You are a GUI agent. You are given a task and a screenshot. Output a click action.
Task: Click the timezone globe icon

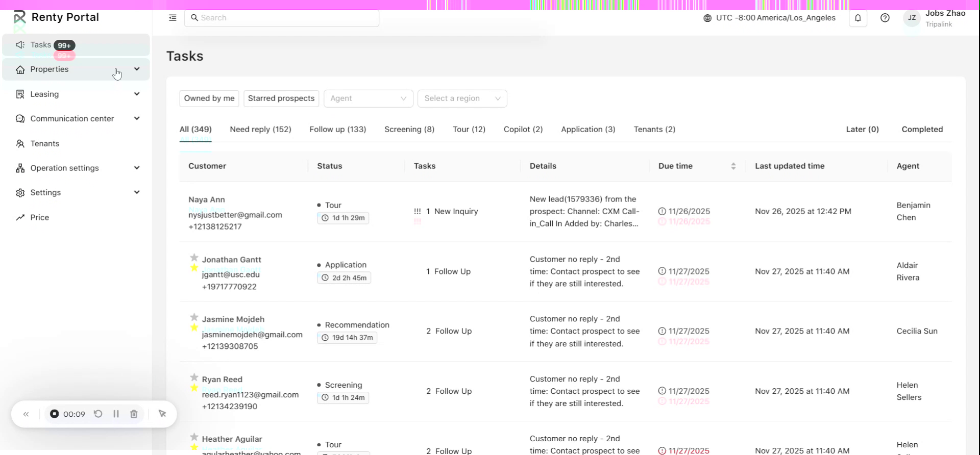pos(707,18)
